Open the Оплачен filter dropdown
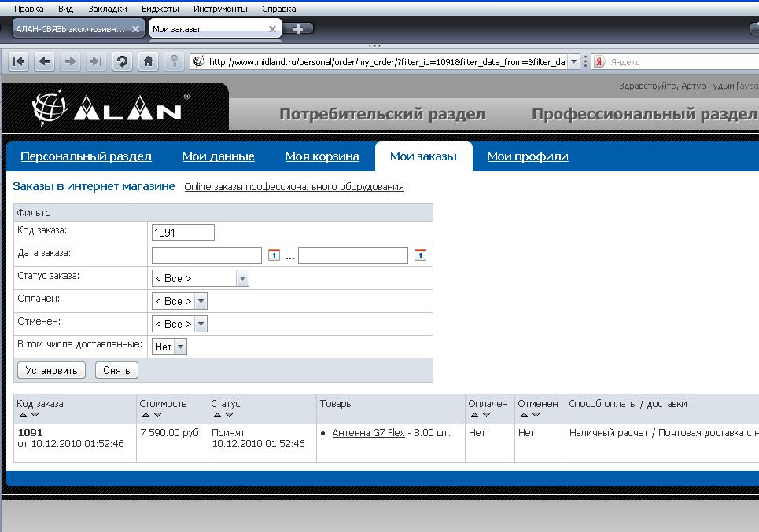Viewport: 759px width, 532px height. click(x=201, y=301)
